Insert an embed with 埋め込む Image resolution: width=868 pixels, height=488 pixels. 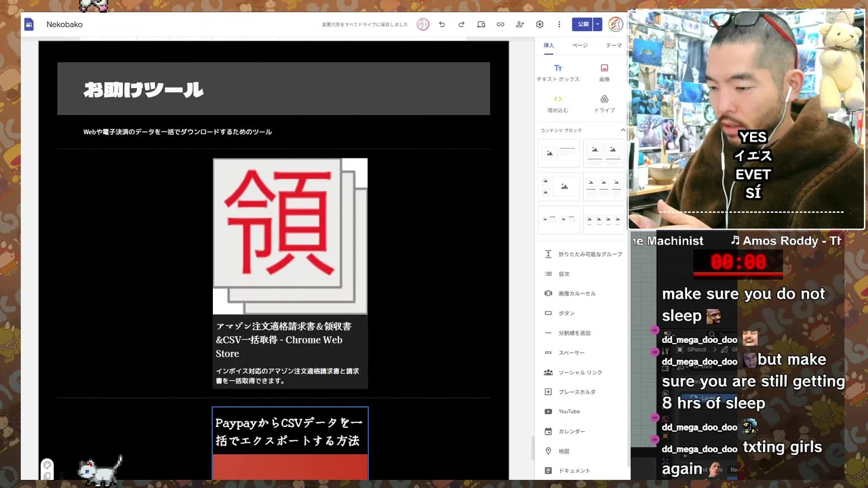coord(558,104)
